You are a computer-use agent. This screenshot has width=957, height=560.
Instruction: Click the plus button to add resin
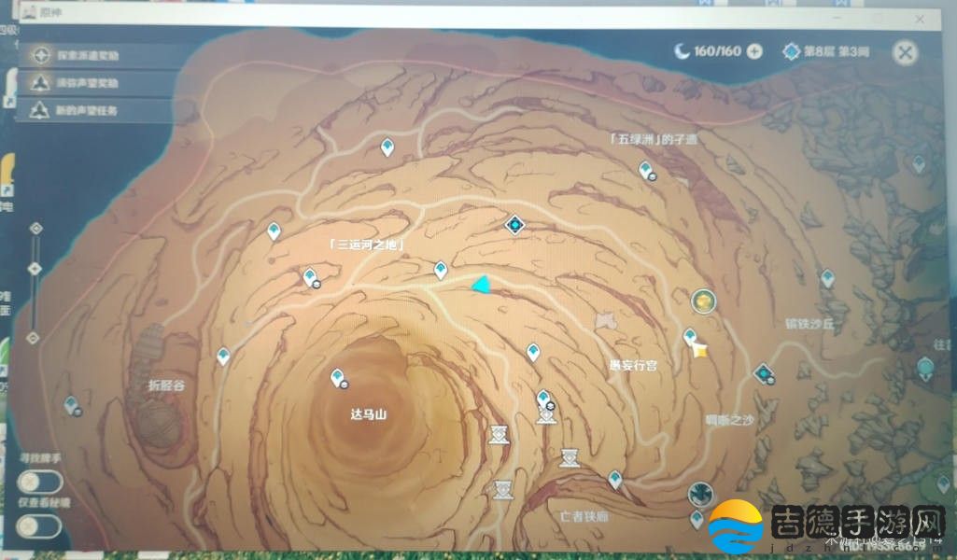pos(754,51)
